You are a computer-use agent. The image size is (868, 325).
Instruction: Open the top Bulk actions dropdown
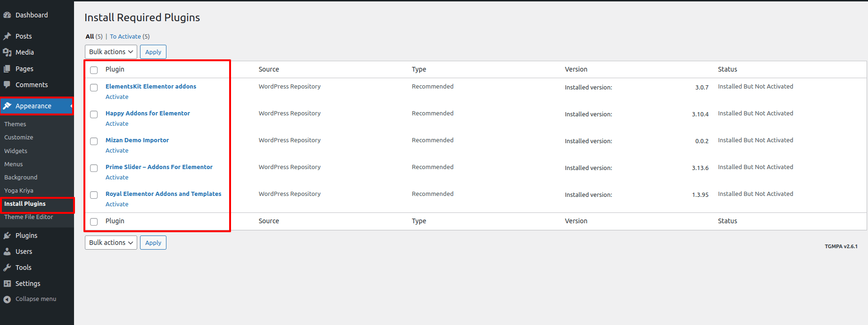pos(111,52)
